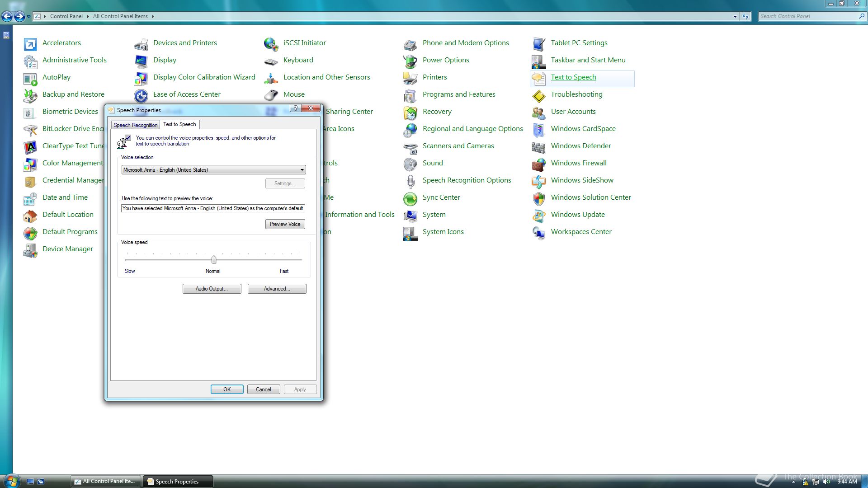
Task: Confirm Speech Properties with OK
Action: click(227, 389)
